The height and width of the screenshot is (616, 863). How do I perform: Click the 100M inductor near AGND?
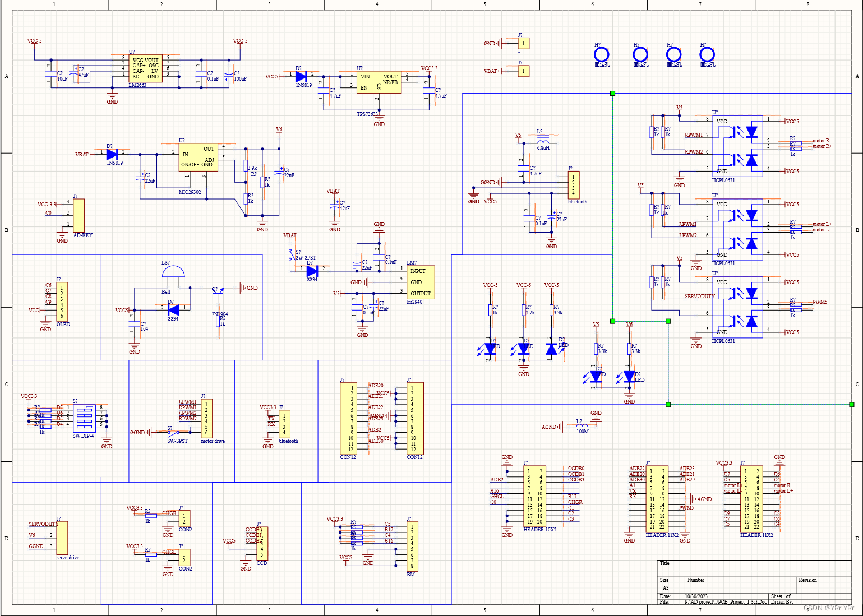pos(582,425)
